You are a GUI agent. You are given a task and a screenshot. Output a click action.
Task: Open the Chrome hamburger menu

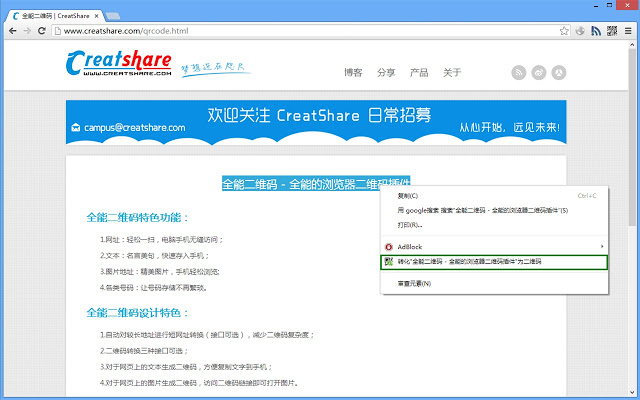(x=628, y=31)
